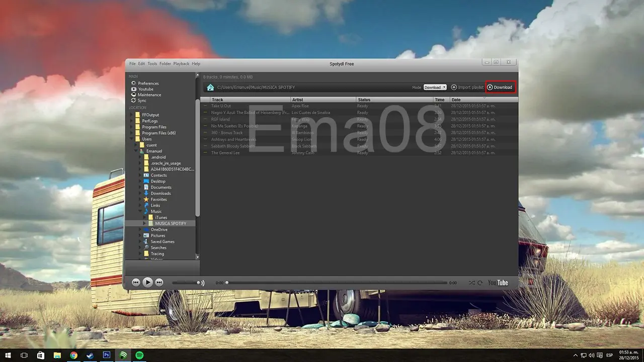Select the Links folder icon
The image size is (644, 362).
tap(146, 206)
